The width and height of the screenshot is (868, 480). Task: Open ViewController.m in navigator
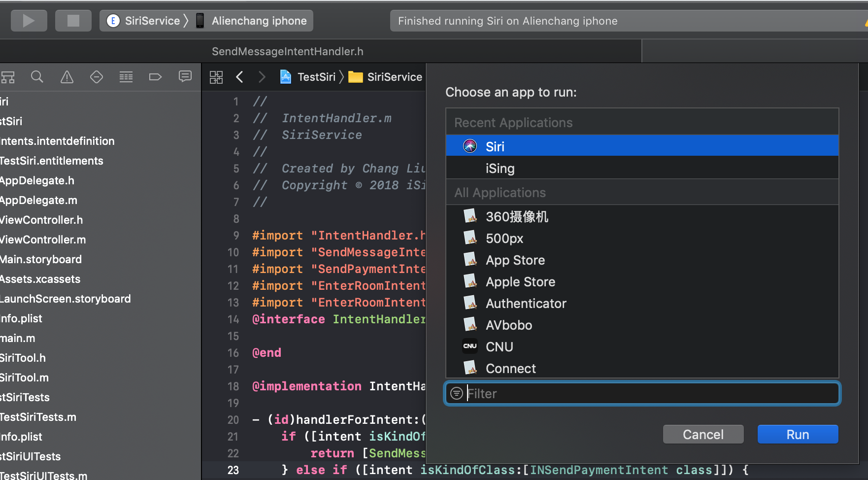tap(43, 240)
